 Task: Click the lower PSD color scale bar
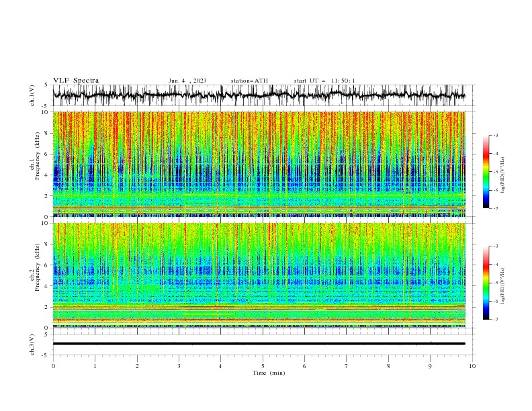click(x=486, y=283)
